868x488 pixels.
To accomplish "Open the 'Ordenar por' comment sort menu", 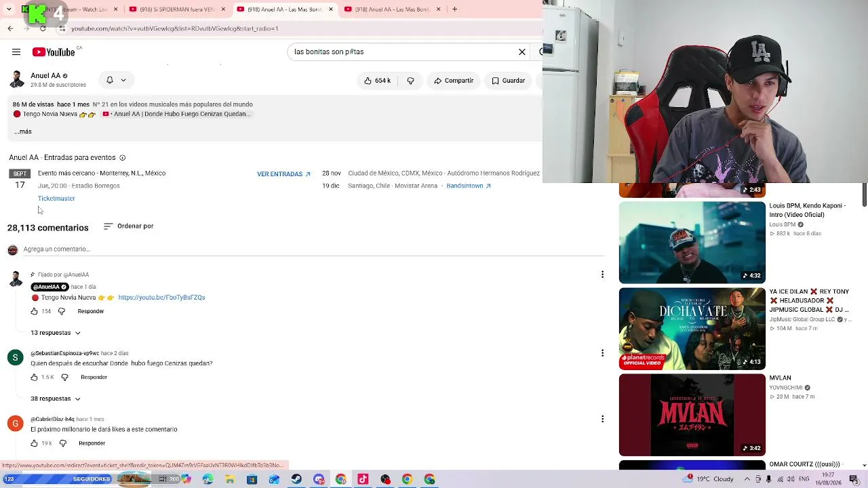I will point(128,226).
